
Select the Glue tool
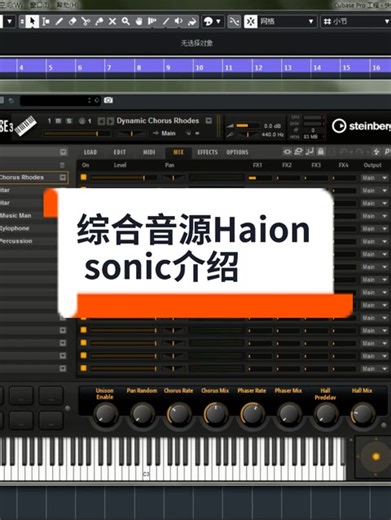point(99,21)
